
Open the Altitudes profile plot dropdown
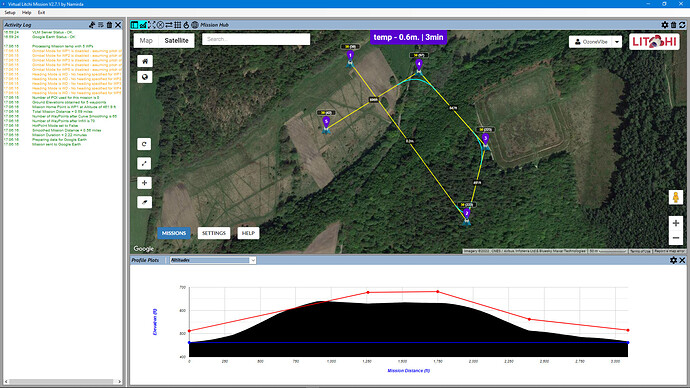(213, 260)
